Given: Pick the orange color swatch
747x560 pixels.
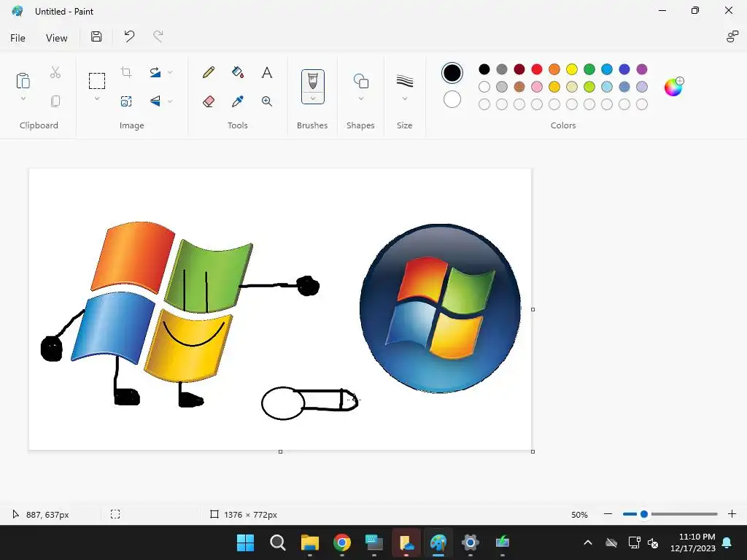Looking at the screenshot, I should click(x=554, y=69).
